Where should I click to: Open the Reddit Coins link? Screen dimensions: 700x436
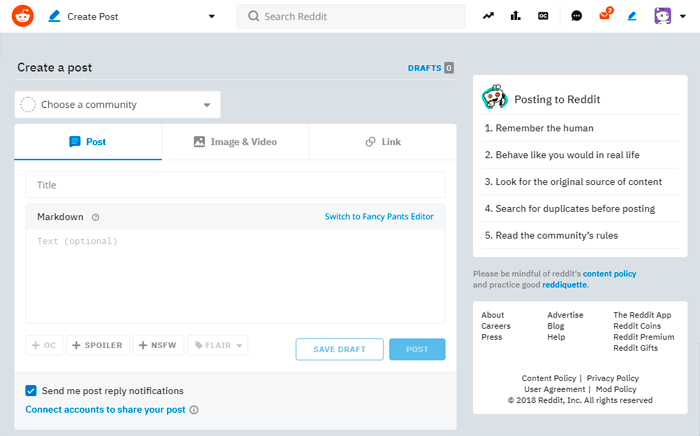(x=637, y=326)
